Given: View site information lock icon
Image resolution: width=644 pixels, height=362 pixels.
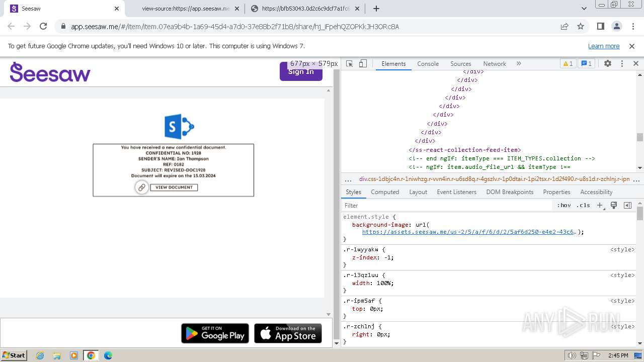Looking at the screenshot, I should [63, 27].
